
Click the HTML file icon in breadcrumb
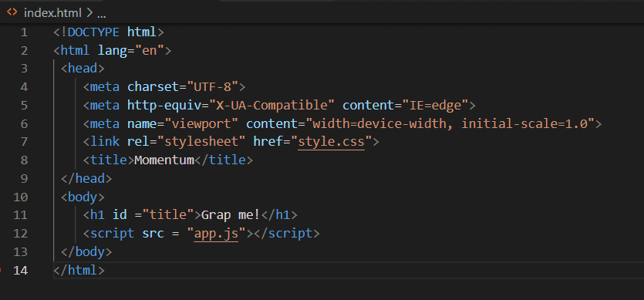(12, 12)
